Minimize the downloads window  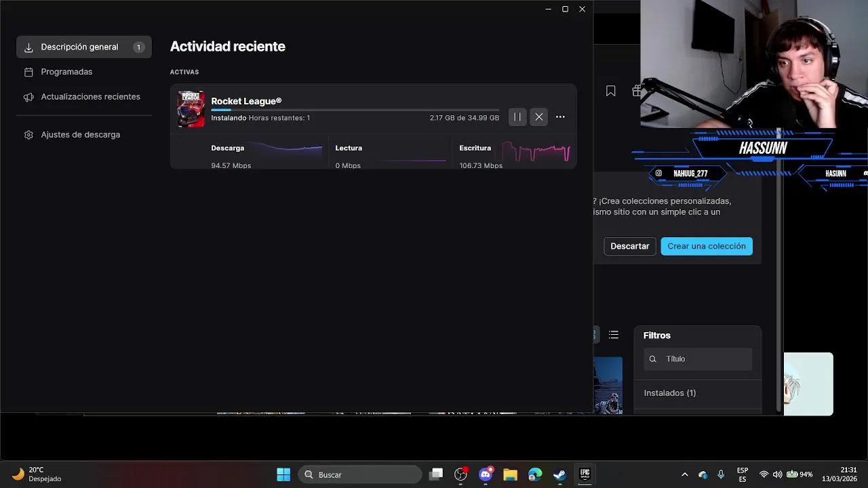tap(548, 9)
